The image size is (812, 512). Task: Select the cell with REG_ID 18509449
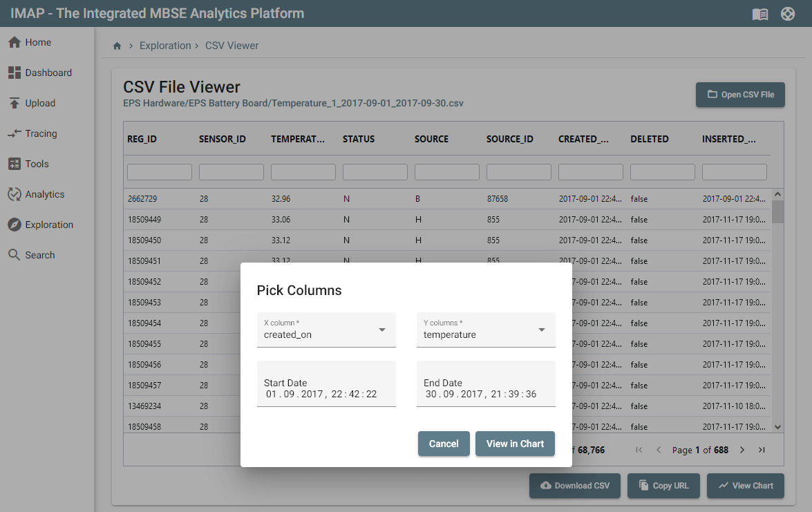click(144, 220)
